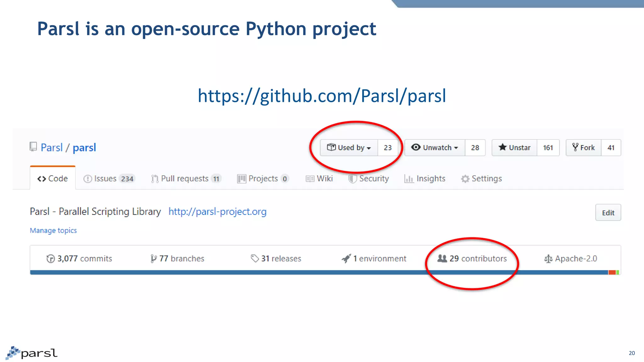Viewport: 644px width, 362px height.
Task: View the 31 releases
Action: [x=276, y=258]
